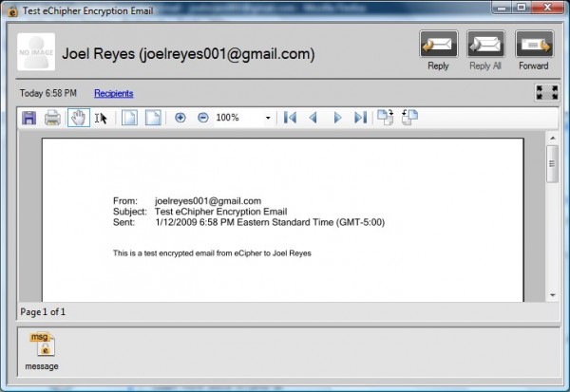Jump to last page
The image size is (570, 392).
coord(360,118)
